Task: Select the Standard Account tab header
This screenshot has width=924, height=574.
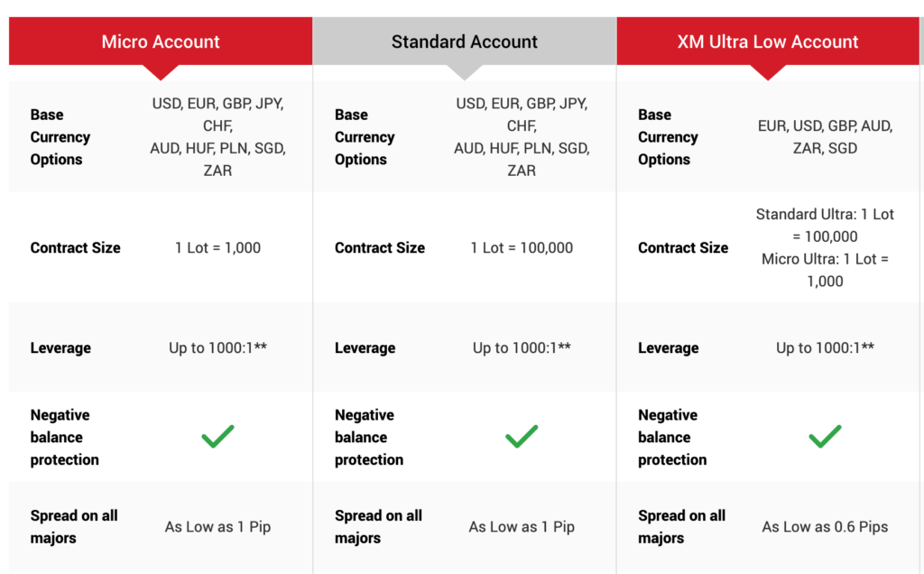Action: click(x=465, y=42)
